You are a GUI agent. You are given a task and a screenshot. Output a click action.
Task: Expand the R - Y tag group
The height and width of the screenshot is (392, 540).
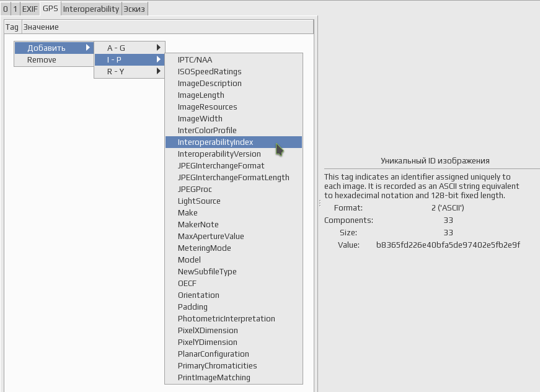point(130,71)
